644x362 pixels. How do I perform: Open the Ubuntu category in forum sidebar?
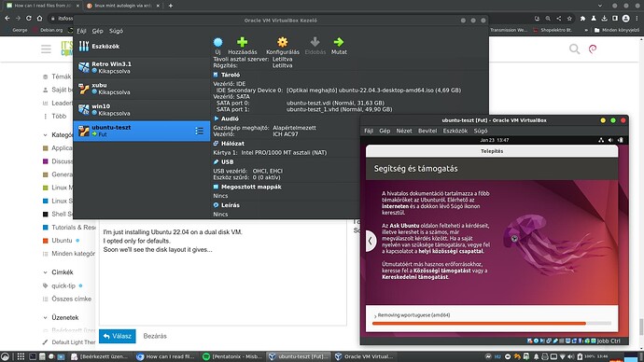62,241
